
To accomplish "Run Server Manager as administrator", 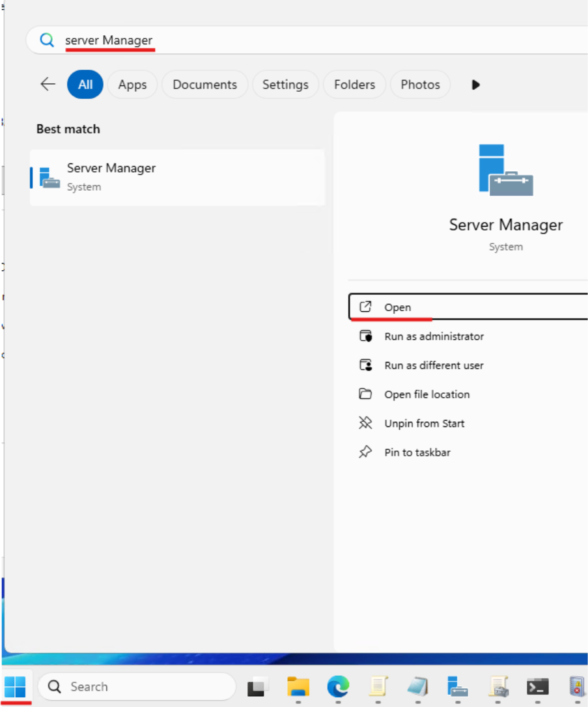I will [x=434, y=337].
